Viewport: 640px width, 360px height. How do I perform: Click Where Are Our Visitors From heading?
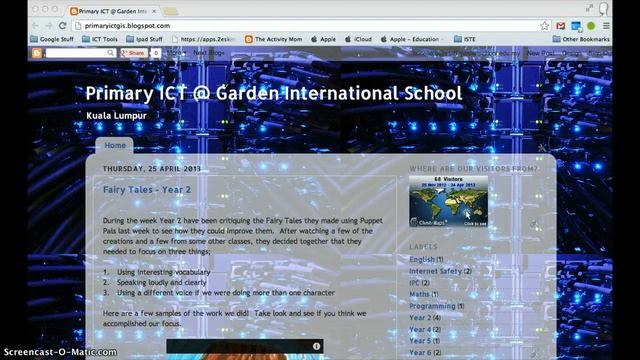click(x=473, y=169)
